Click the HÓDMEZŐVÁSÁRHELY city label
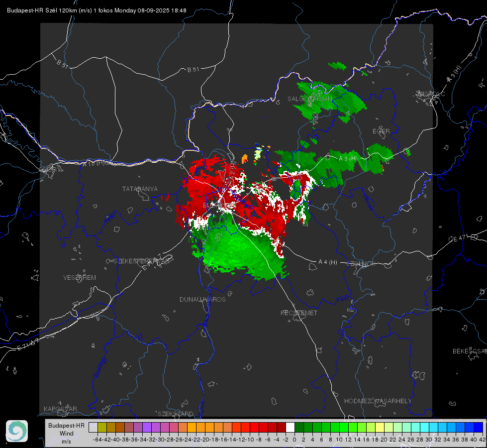Screen dimensions: 487x448 (x=378, y=401)
